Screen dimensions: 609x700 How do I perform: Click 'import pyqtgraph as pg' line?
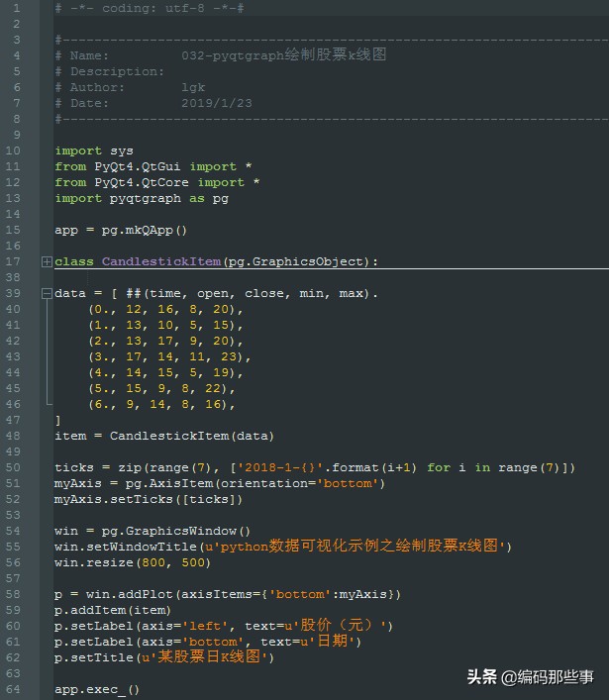coord(142,198)
